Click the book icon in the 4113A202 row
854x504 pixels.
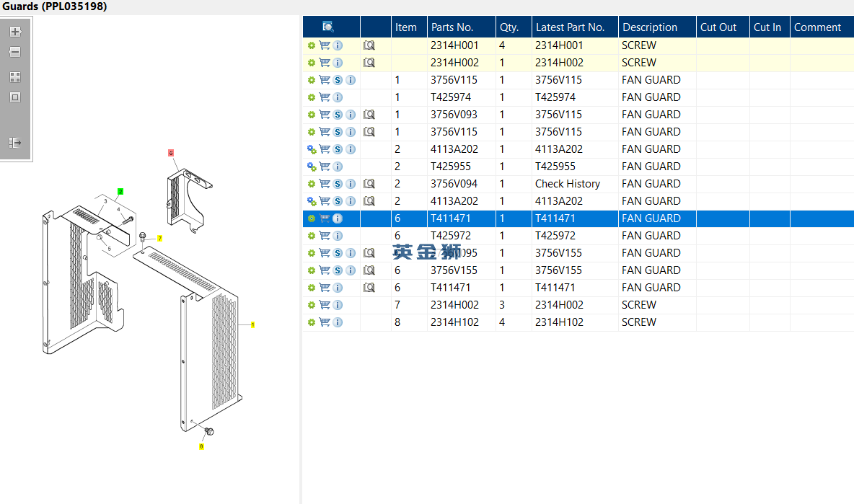[x=369, y=201]
